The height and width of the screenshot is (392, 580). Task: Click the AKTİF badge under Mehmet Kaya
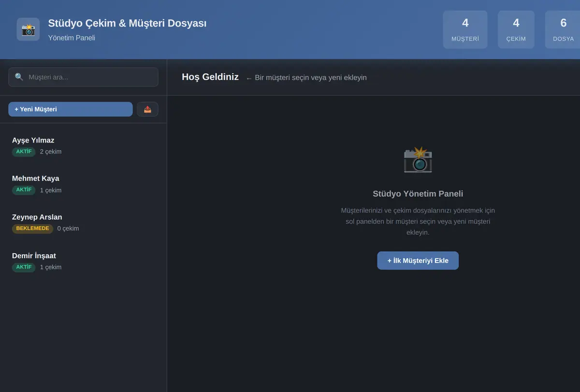[x=24, y=190]
